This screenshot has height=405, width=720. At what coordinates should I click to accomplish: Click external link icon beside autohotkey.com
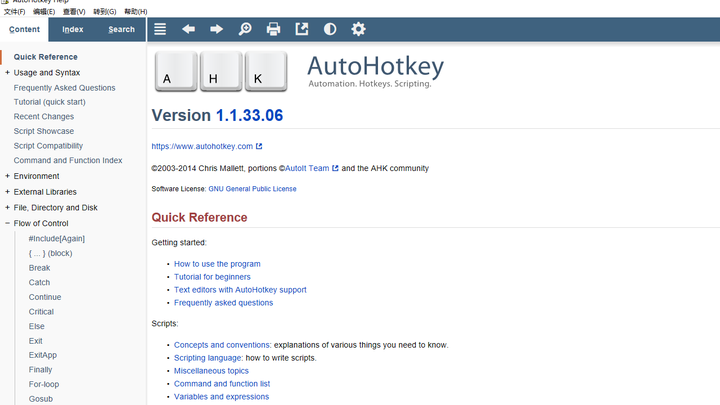259,146
